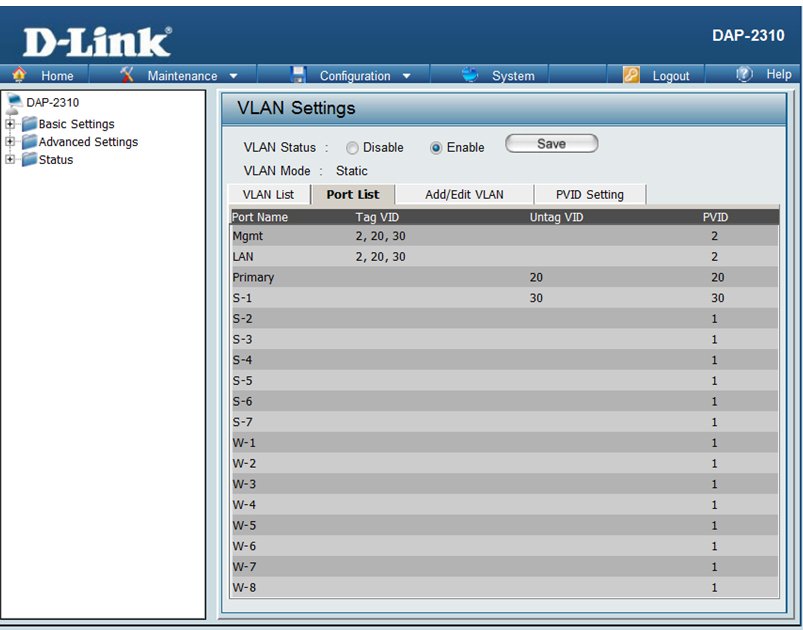Click the Help question mark icon
Image resolution: width=803 pixels, height=630 pixels.
point(744,75)
